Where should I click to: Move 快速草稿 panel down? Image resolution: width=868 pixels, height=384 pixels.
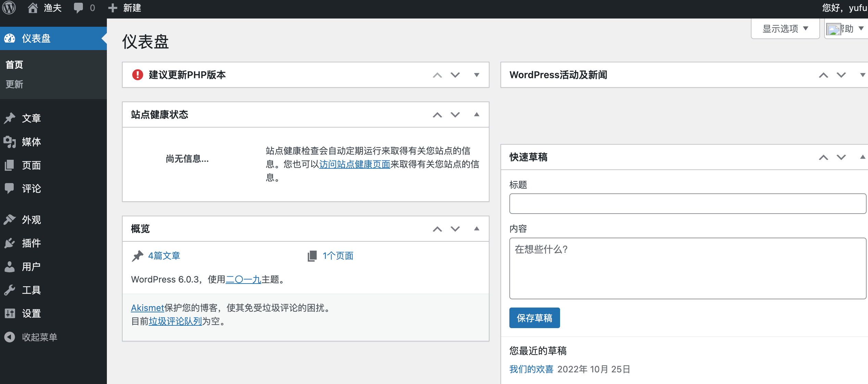(x=841, y=157)
